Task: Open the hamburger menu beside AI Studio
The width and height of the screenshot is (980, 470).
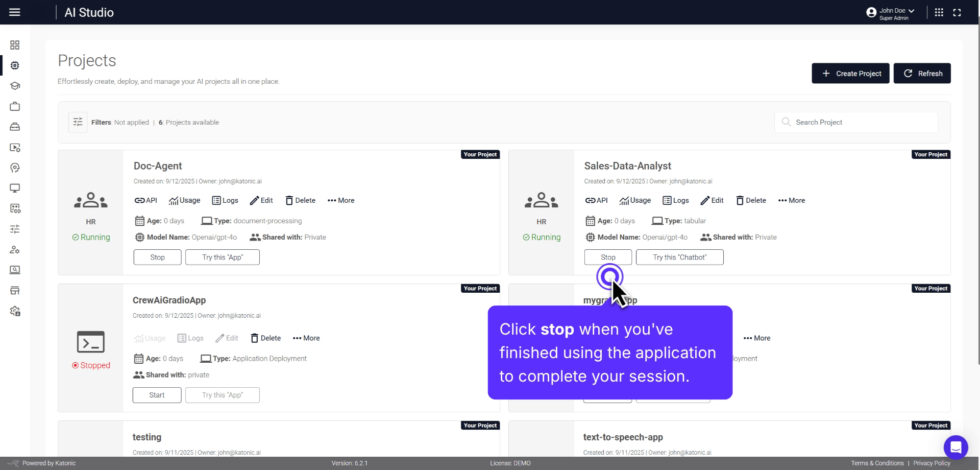Action: pos(15,12)
